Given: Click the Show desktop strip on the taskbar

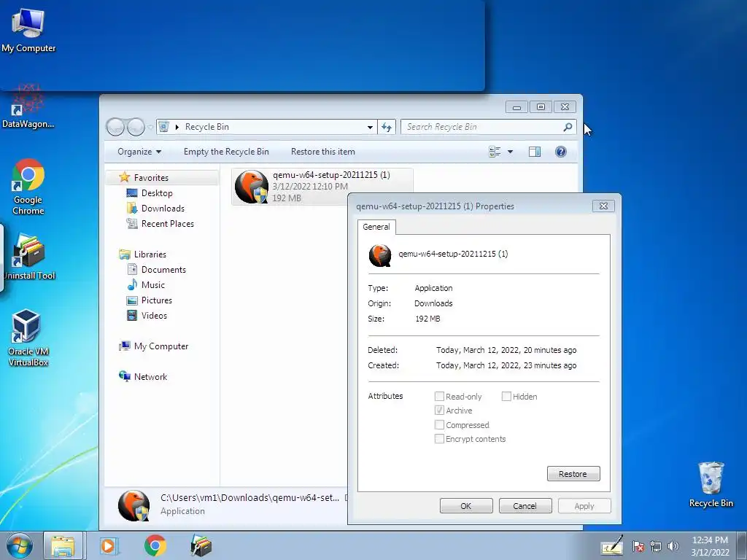Looking at the screenshot, I should 742,545.
